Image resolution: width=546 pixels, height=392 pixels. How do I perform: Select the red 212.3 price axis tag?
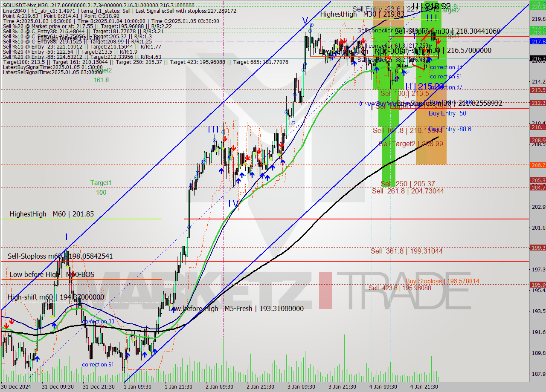coord(537,103)
